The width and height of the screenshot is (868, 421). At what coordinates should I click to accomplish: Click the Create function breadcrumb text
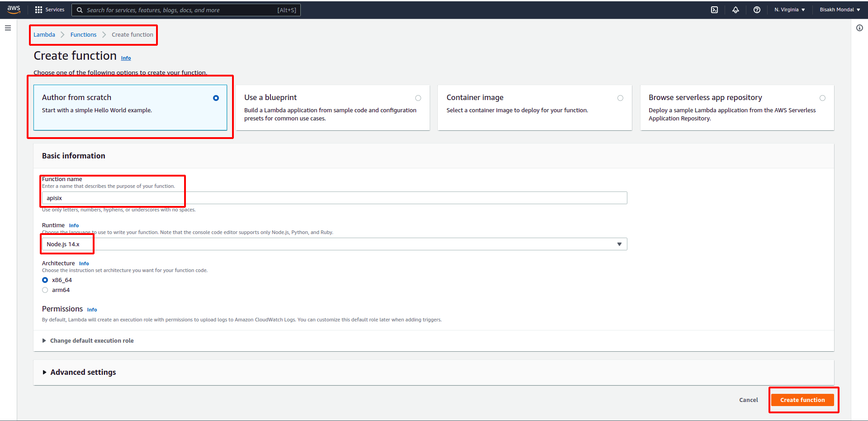(x=133, y=35)
